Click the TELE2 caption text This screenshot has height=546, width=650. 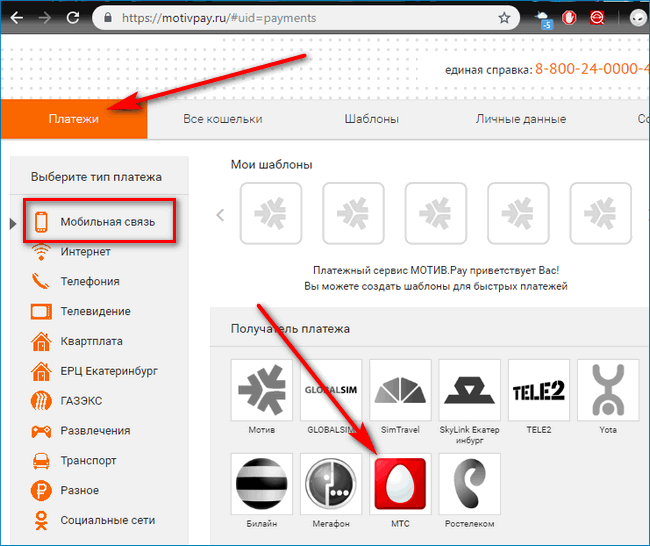[x=539, y=430]
